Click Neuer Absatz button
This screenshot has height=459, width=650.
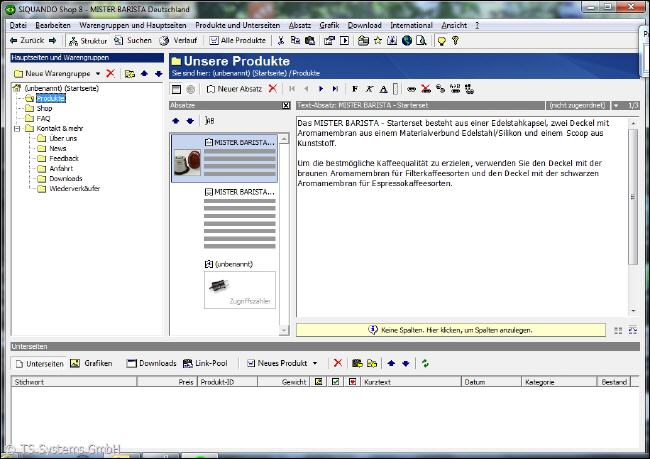(x=234, y=89)
